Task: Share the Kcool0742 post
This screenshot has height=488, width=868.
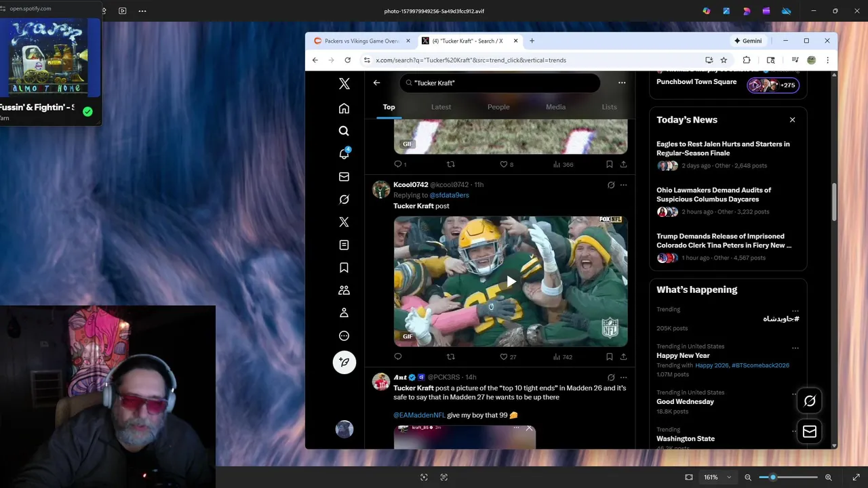Action: coord(623,357)
